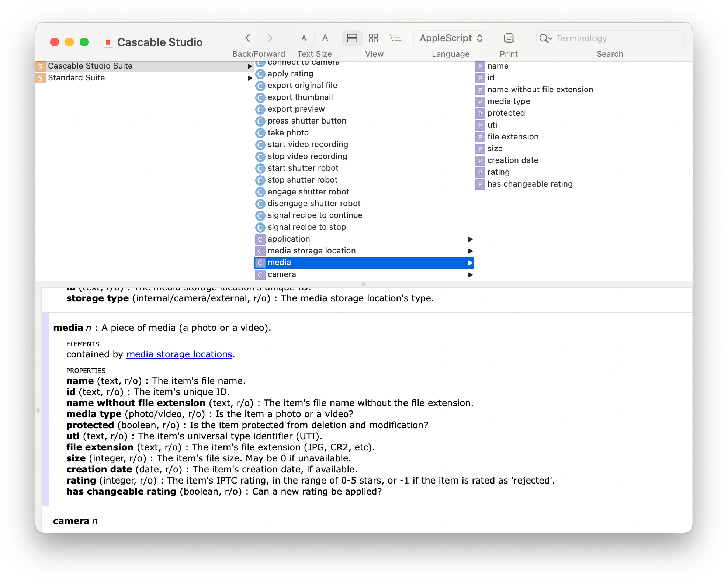Select the protected property
Viewport: 728px width, 582px height.
tap(583, 113)
